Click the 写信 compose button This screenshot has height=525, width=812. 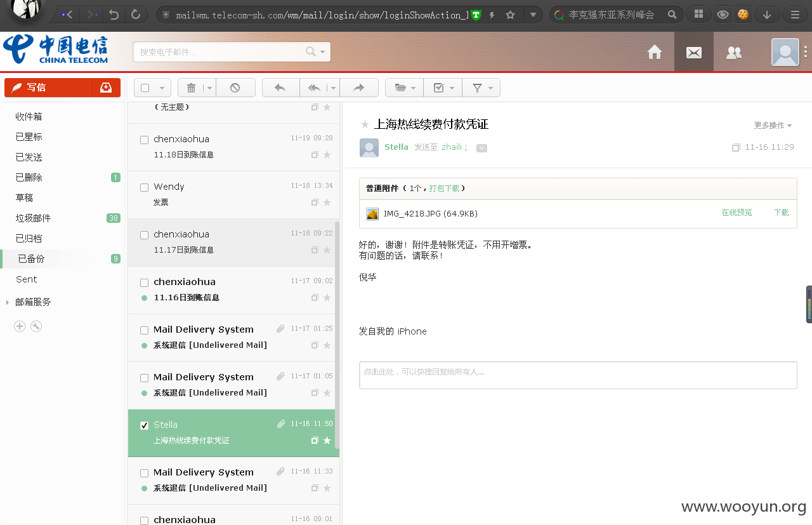pyautogui.click(x=48, y=88)
